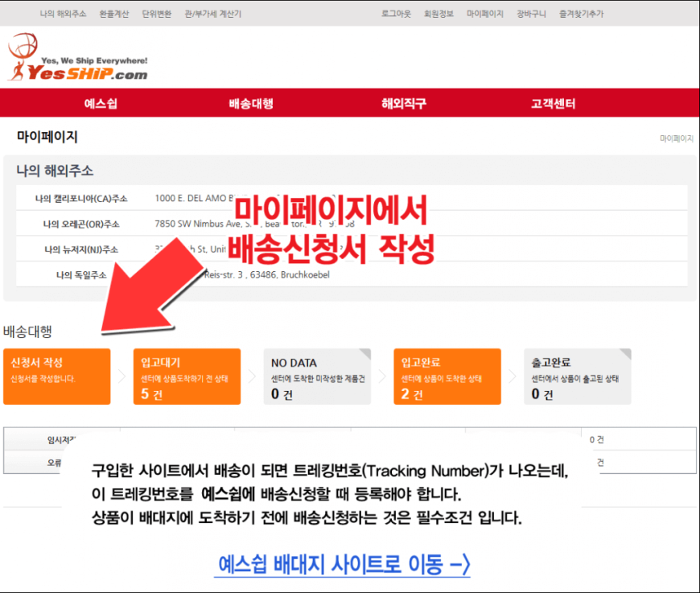Click 마이페이지 page title

(47, 136)
